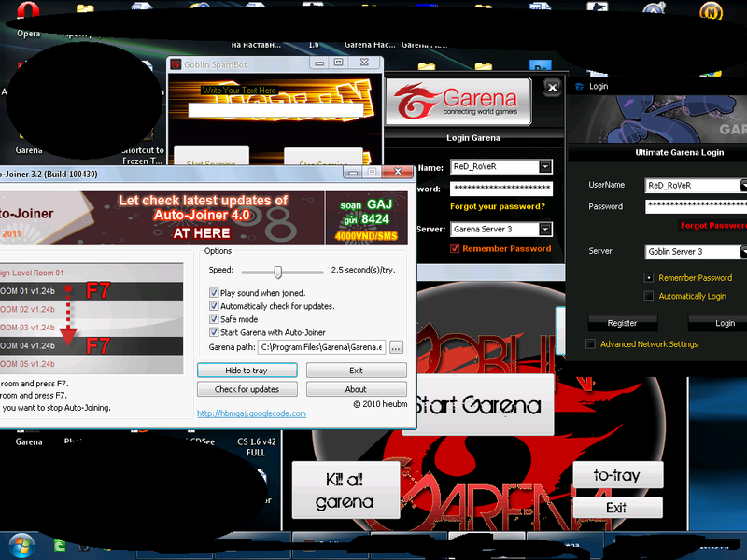Screen dimensions: 747x560
Task: Open the UserName dropdown showing ReD_RoVeR
Action: click(x=742, y=186)
